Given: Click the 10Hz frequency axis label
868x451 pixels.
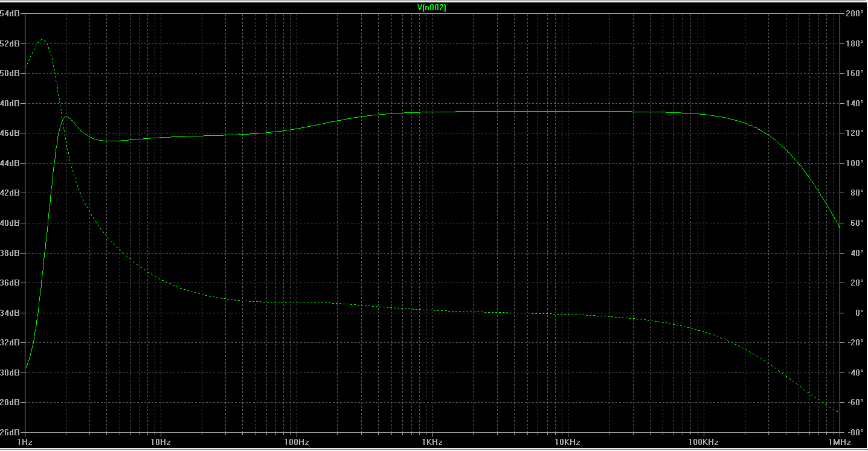Looking at the screenshot, I should point(161,442).
